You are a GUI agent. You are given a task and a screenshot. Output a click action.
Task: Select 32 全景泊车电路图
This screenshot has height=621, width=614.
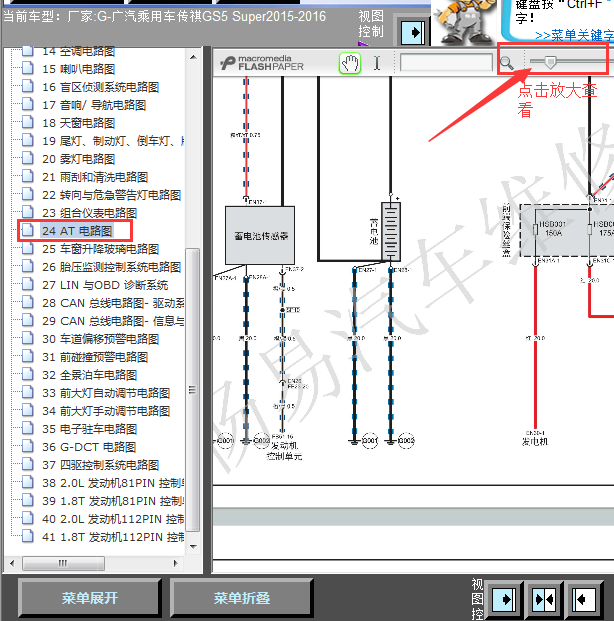pyautogui.click(x=90, y=375)
